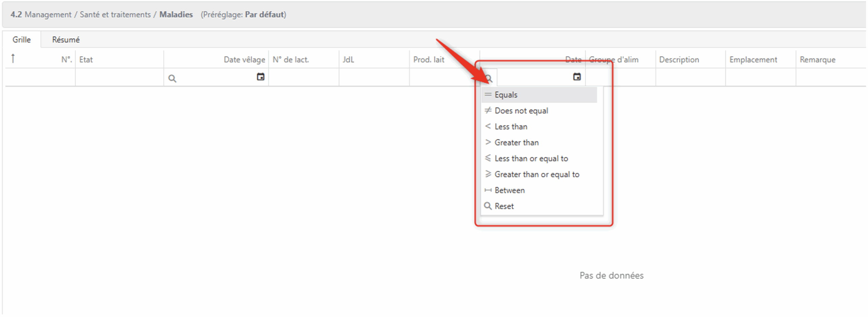Screen dimensions: 868x317
Task: Click the Emplacement column header
Action: tap(753, 60)
